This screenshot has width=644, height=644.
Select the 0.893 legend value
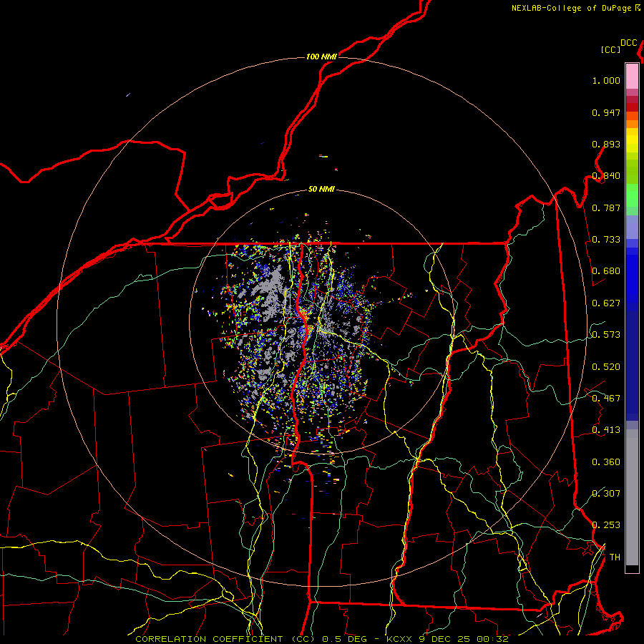click(x=606, y=144)
